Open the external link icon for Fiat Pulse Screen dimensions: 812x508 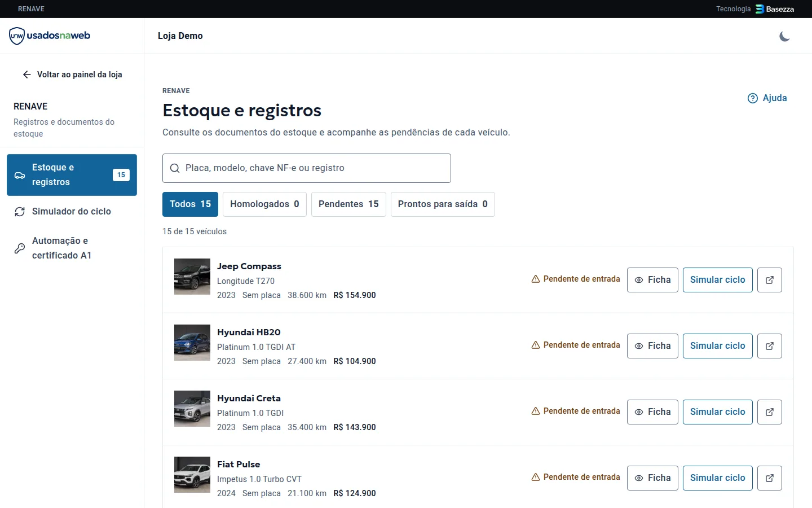770,478
